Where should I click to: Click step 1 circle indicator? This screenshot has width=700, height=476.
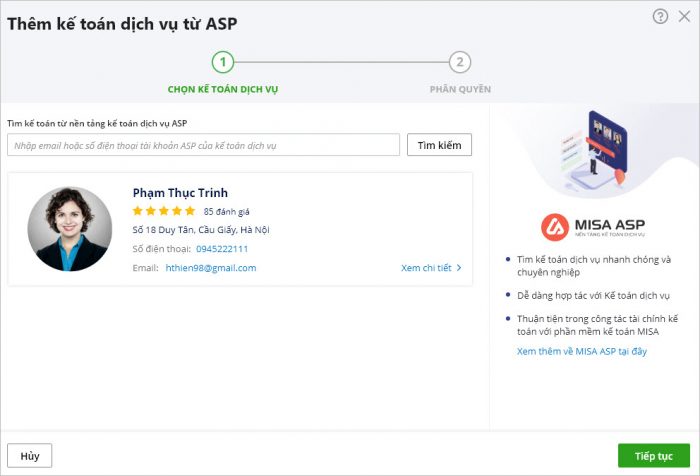pos(223,62)
